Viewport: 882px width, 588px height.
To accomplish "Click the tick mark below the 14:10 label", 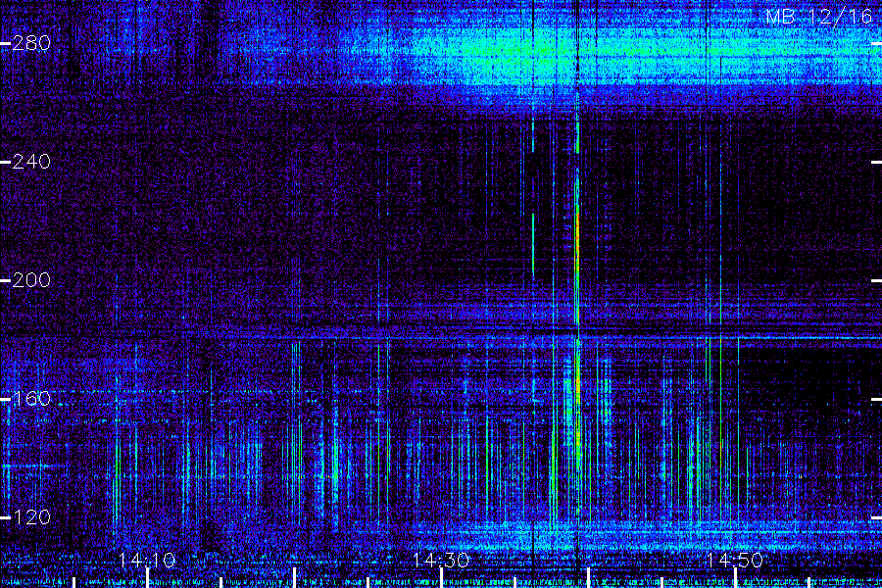I will coord(148,578).
